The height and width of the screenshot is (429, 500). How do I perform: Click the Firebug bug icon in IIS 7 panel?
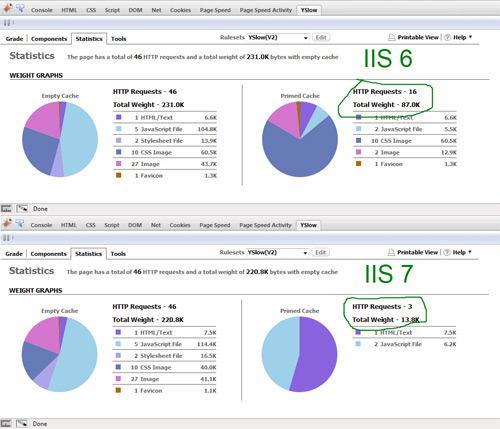[x=7, y=223]
